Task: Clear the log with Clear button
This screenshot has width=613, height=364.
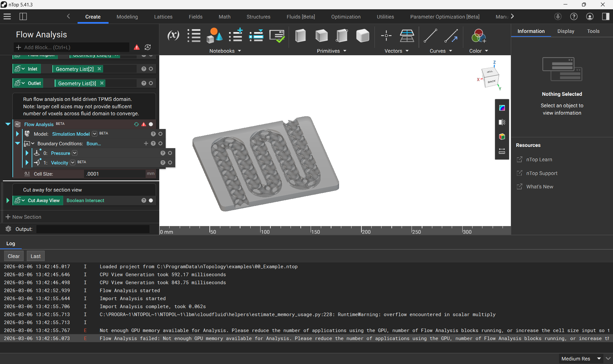Action: (14, 256)
